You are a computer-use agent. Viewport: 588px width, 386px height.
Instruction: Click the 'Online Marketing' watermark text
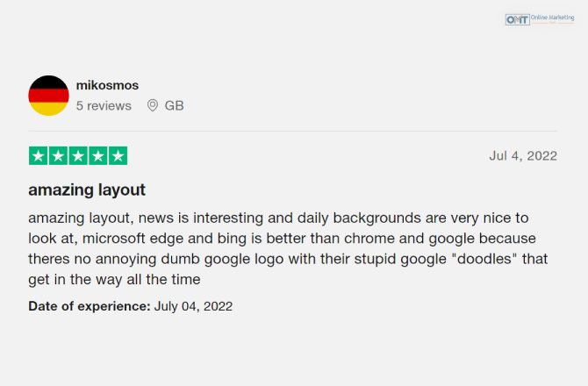[x=552, y=18]
